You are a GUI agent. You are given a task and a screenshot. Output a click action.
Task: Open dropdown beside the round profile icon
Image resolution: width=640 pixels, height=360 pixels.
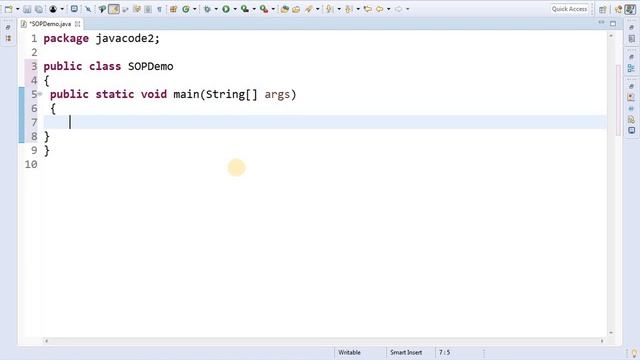(x=62, y=9)
